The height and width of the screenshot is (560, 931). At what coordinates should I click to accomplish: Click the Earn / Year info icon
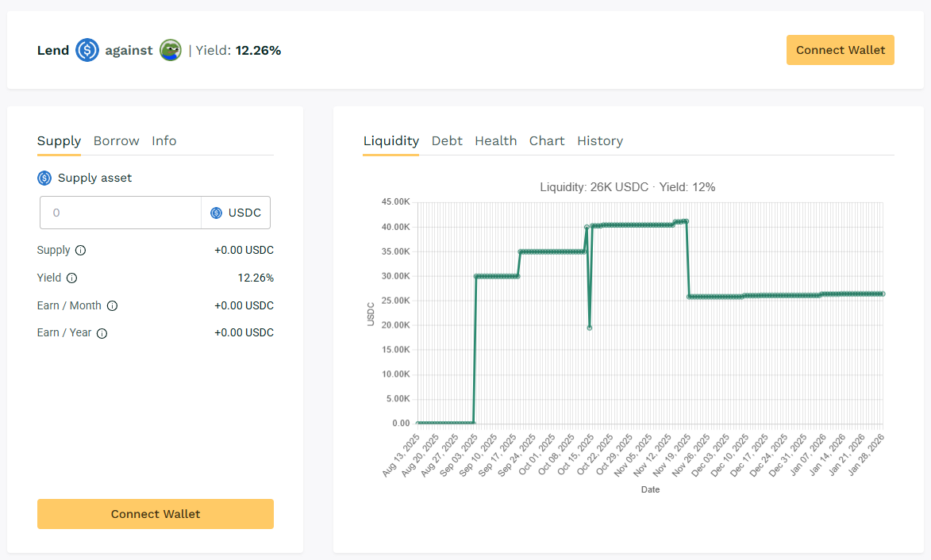tap(102, 333)
